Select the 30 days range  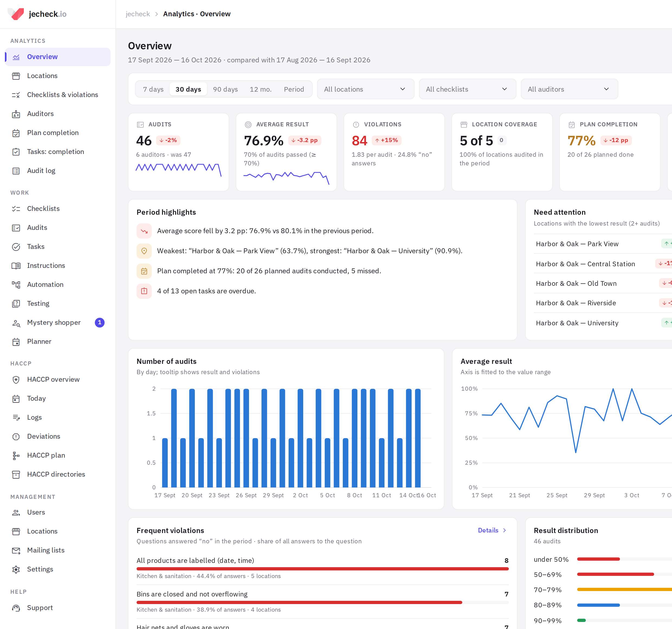[188, 89]
